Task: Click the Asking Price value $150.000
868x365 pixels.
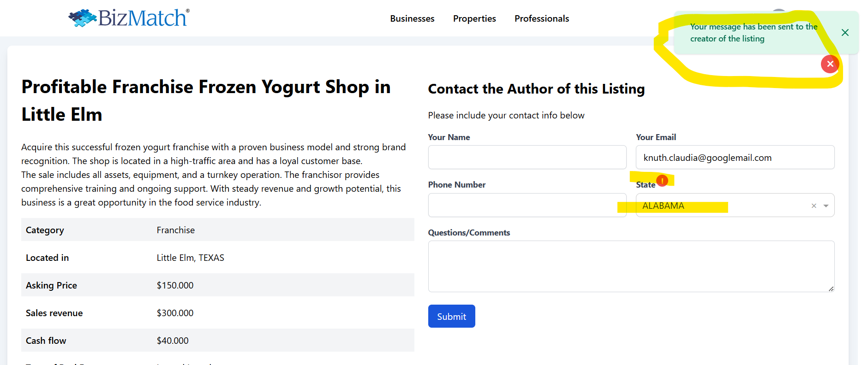Action: (175, 285)
